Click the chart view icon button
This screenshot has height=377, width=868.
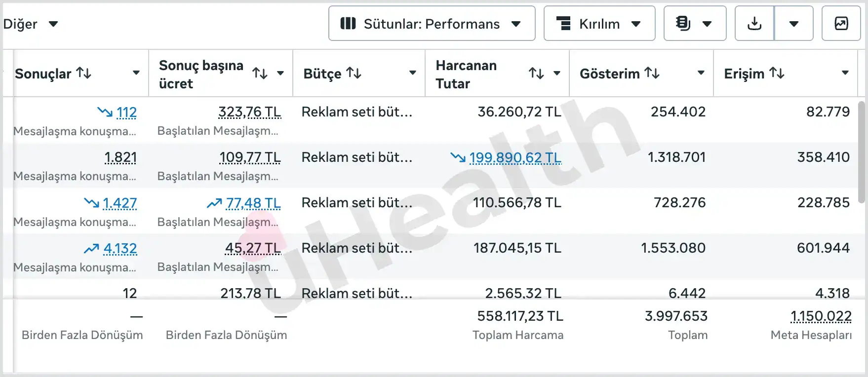click(x=841, y=24)
